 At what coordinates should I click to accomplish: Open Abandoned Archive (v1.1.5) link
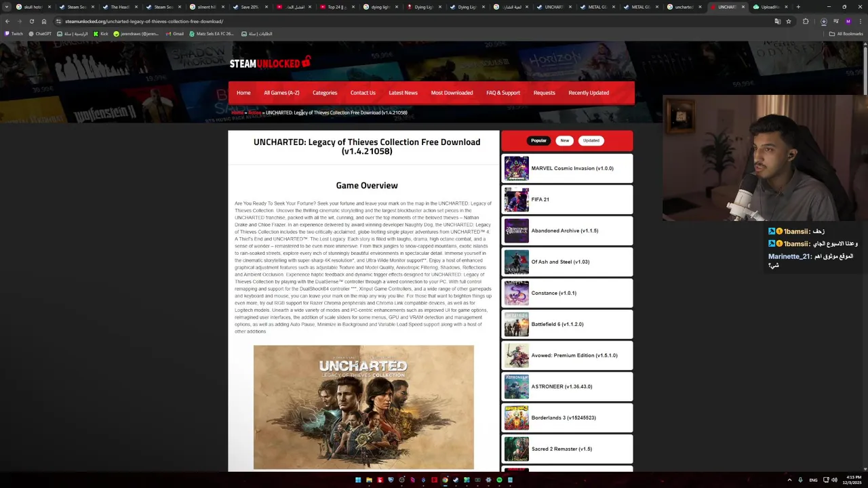coord(565,230)
